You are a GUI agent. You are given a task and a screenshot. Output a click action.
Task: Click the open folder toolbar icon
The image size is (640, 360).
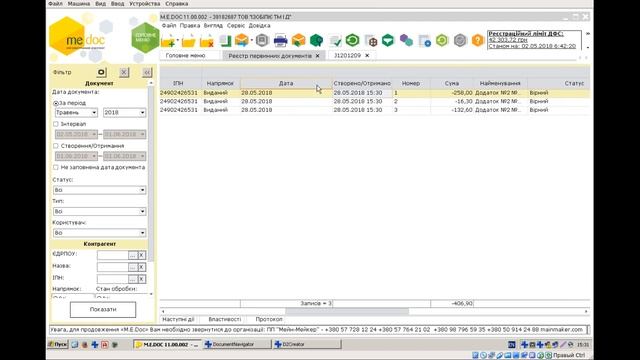click(189, 41)
